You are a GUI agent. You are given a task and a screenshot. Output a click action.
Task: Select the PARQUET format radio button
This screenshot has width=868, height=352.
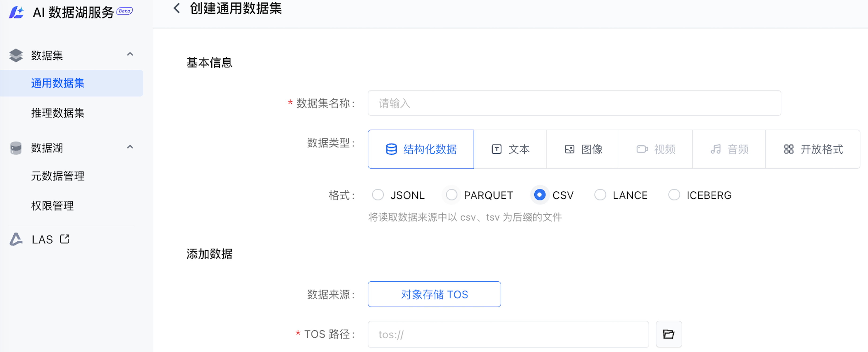click(x=452, y=195)
